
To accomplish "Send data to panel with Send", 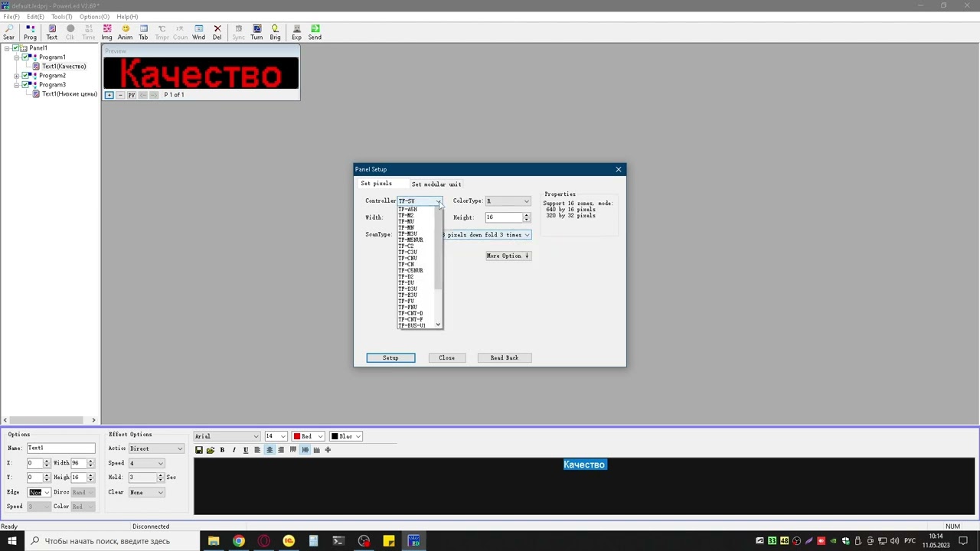I will click(x=315, y=32).
